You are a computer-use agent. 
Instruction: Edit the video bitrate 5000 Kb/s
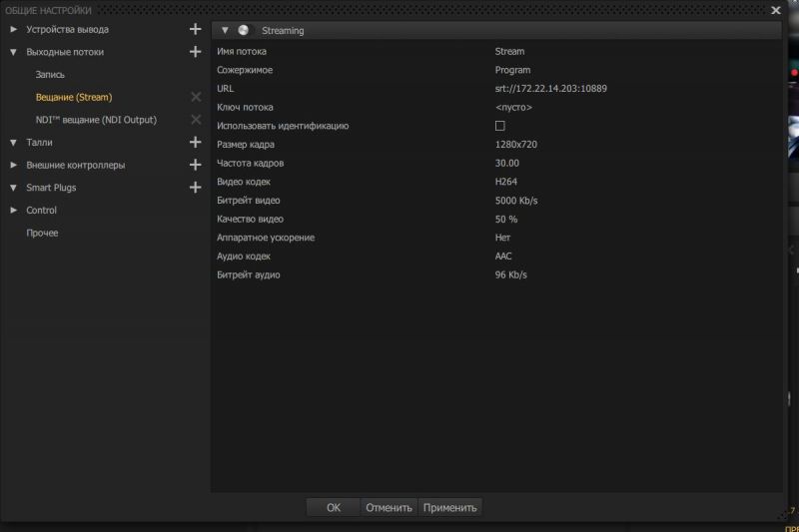click(x=516, y=201)
